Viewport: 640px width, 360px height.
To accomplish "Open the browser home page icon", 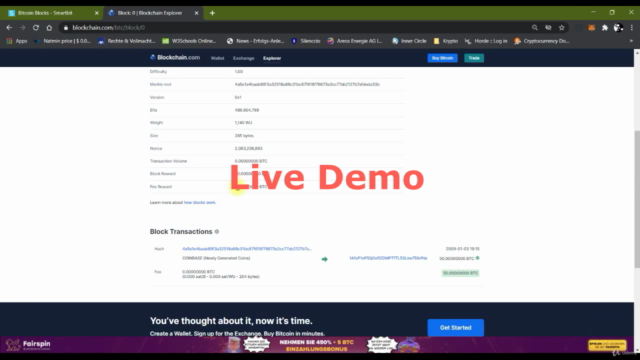I will [x=49, y=28].
